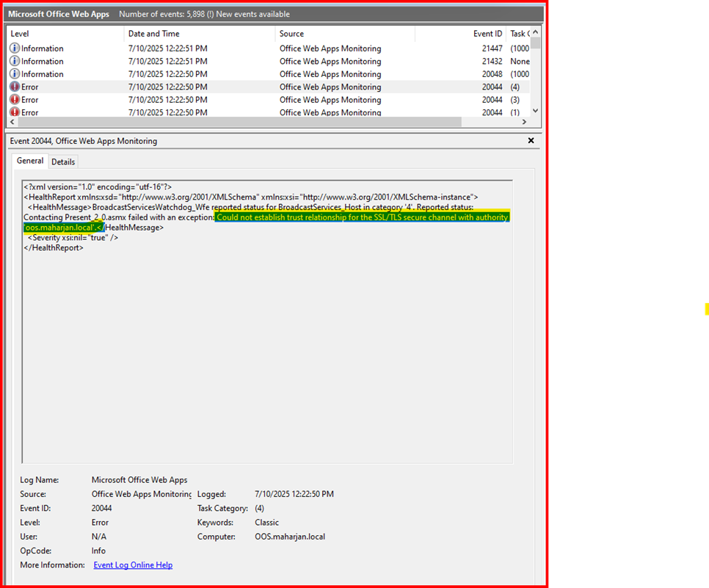Click inside the XML HealthReport text box
709x588 pixels.
[x=267, y=352]
